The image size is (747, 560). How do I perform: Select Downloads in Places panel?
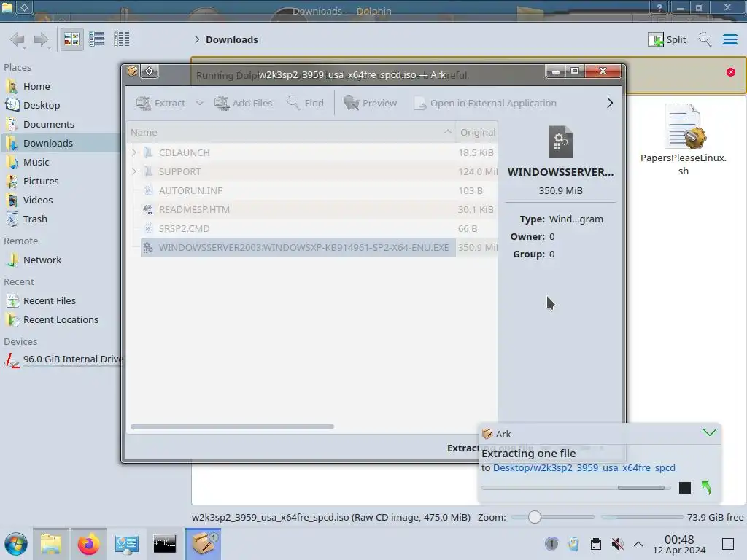47,144
